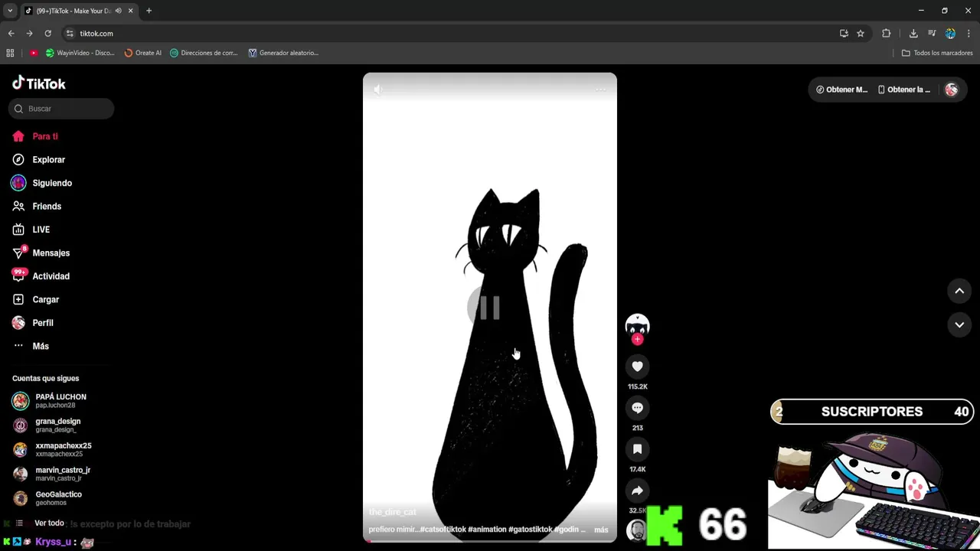
Task: Bookmark this page with star icon
Action: click(x=861, y=34)
